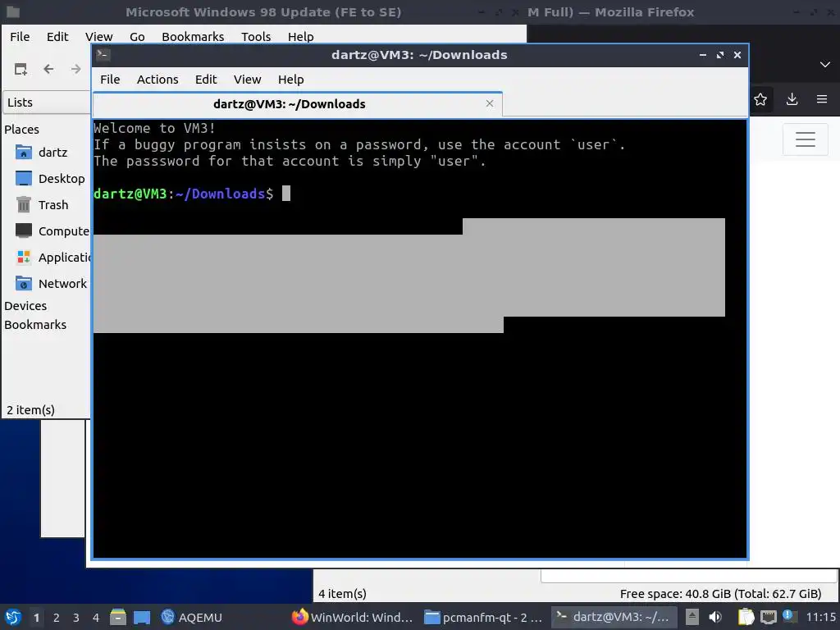
Task: Click the Firefox list all tabs chevron
Action: tap(824, 64)
